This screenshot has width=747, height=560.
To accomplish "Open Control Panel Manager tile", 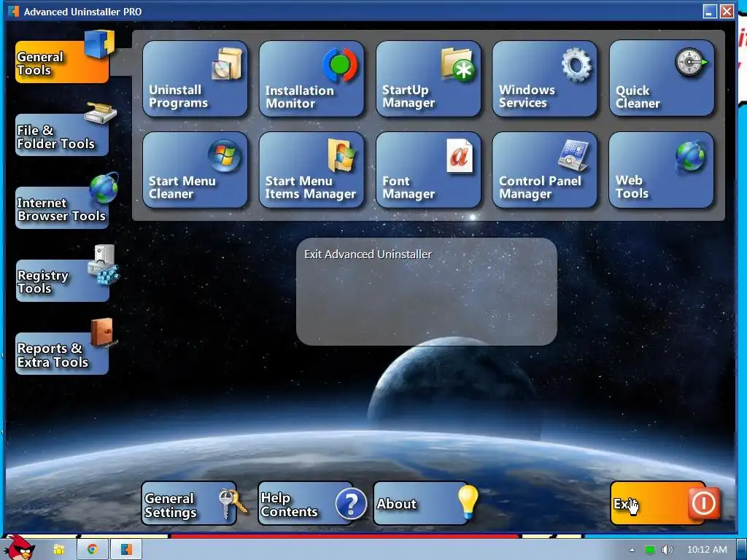I will coord(544,170).
